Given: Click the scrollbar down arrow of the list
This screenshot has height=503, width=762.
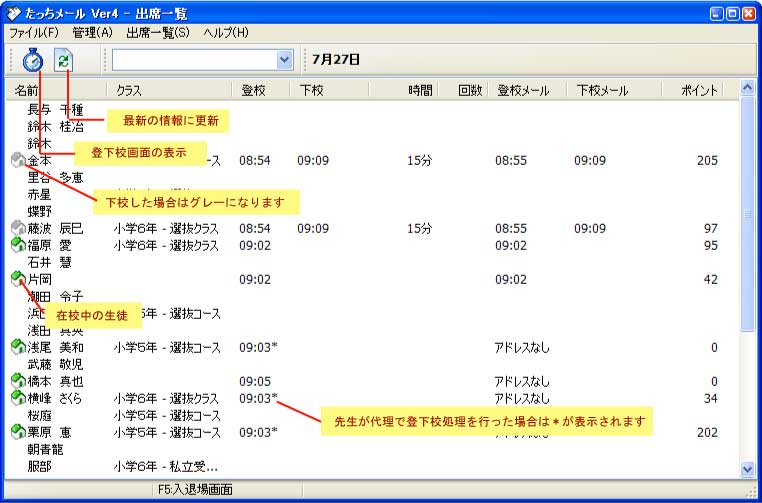Looking at the screenshot, I should [747, 468].
